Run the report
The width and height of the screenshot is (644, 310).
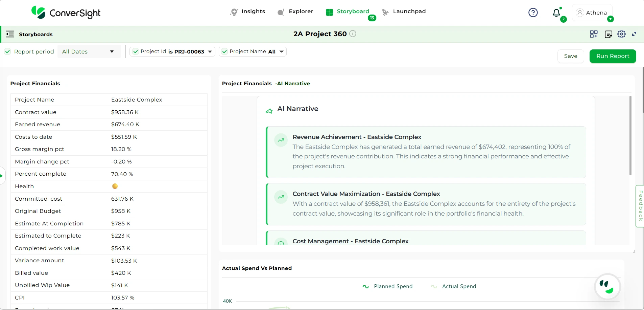(613, 56)
